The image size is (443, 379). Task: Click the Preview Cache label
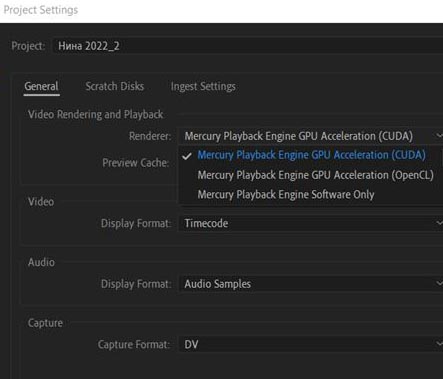tap(136, 163)
